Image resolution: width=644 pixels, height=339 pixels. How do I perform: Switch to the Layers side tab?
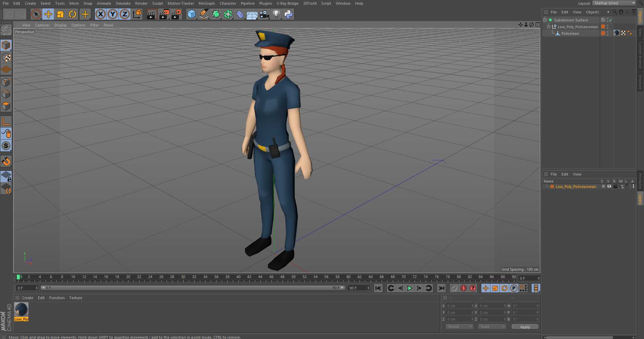640,199
